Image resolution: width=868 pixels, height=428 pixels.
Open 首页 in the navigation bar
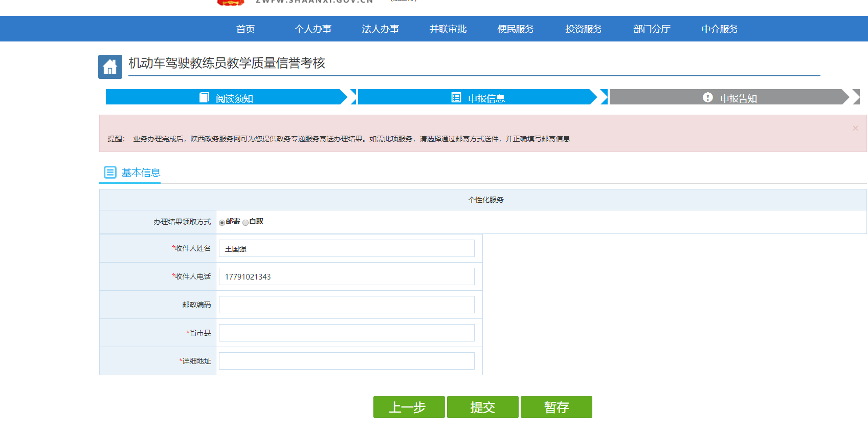(x=246, y=29)
